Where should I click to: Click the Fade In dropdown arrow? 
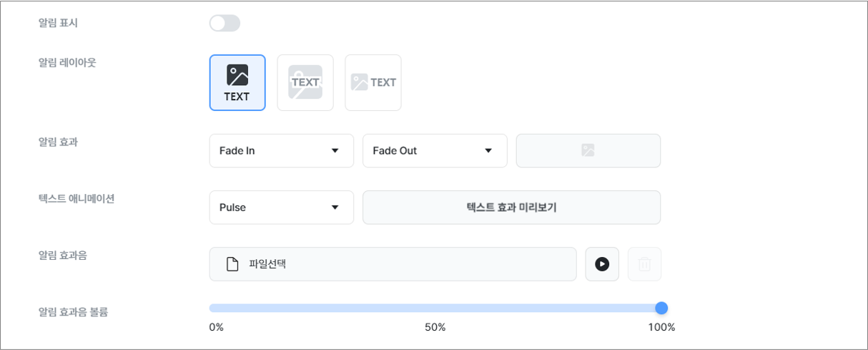(335, 150)
